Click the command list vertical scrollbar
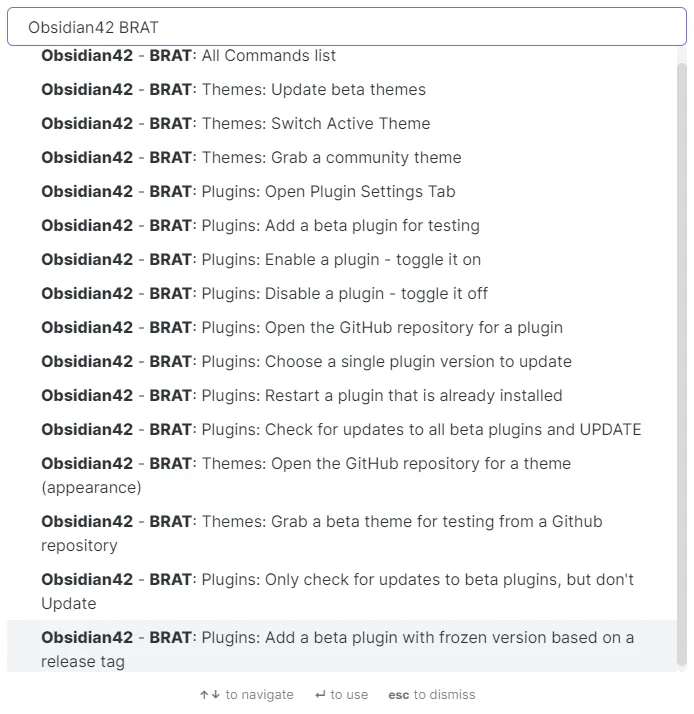694x714 pixels. pyautogui.click(x=682, y=360)
